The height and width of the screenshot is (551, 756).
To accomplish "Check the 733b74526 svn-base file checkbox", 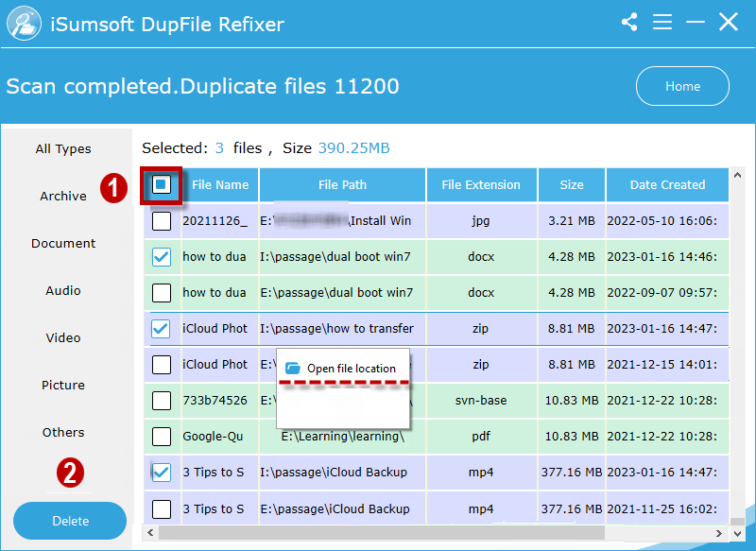I will coord(162,401).
